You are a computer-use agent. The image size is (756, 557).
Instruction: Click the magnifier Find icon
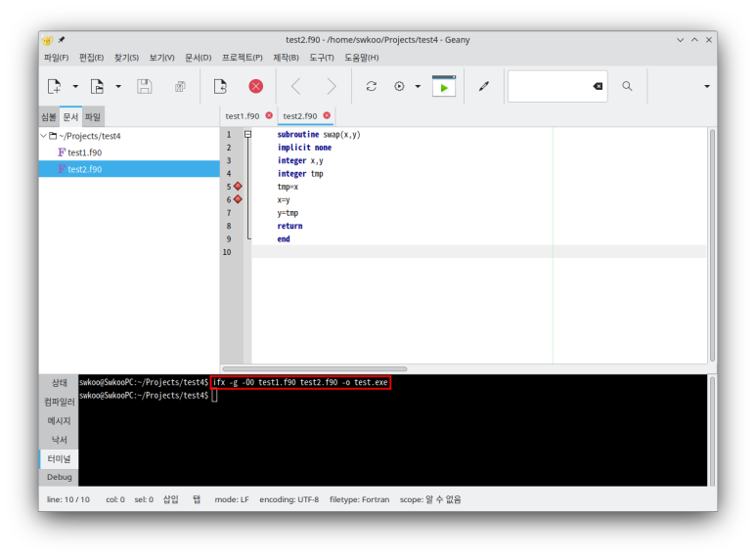627,86
